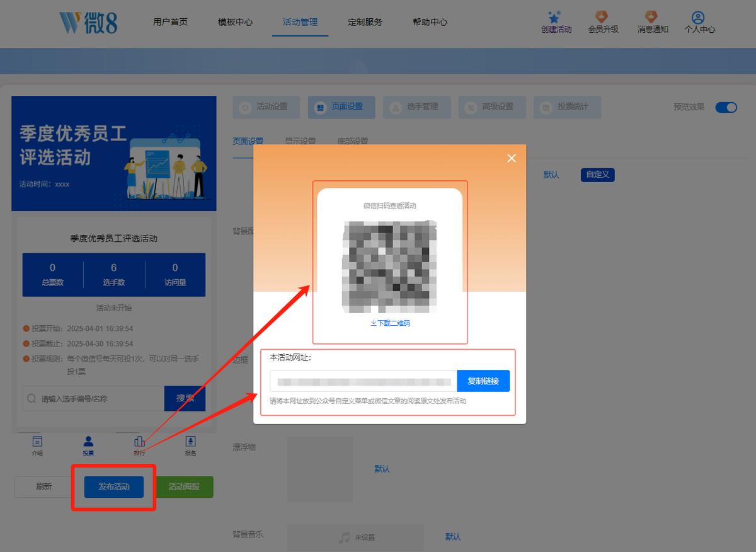The image size is (756, 552).
Task: Choose 自定义 option
Action: click(x=597, y=175)
